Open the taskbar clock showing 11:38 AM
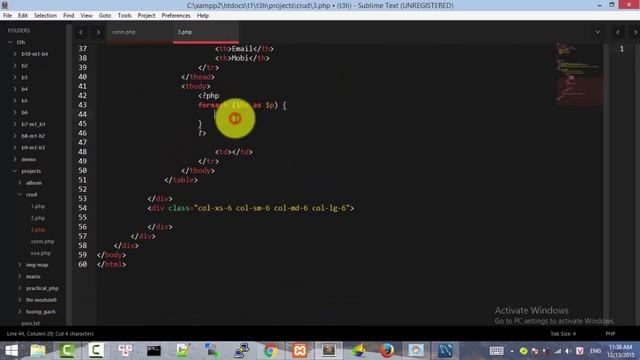 coord(620,351)
